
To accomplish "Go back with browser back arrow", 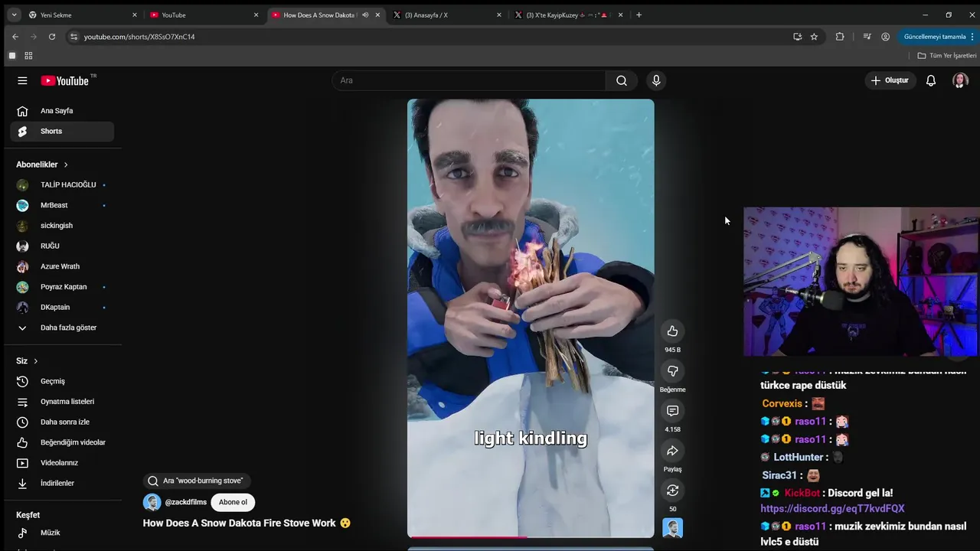I will (x=15, y=37).
